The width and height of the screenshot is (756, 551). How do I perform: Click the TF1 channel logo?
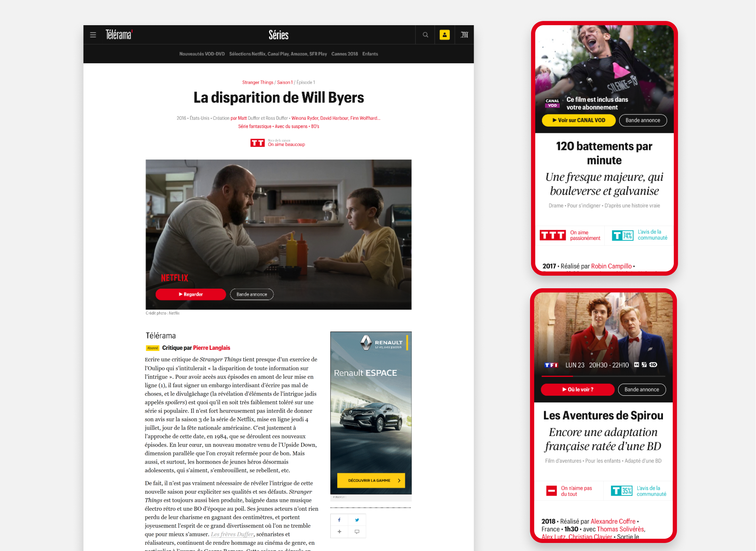pyautogui.click(x=551, y=365)
